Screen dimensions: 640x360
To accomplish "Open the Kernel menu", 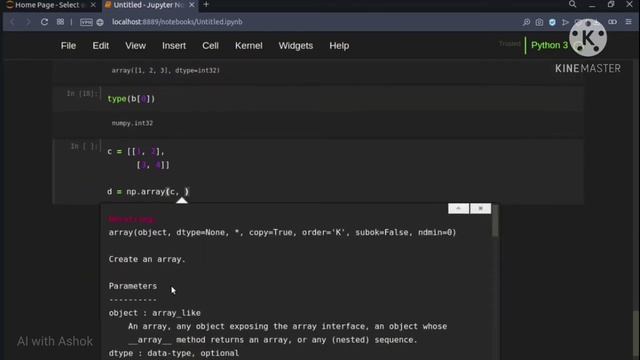I will pyautogui.click(x=249, y=46).
